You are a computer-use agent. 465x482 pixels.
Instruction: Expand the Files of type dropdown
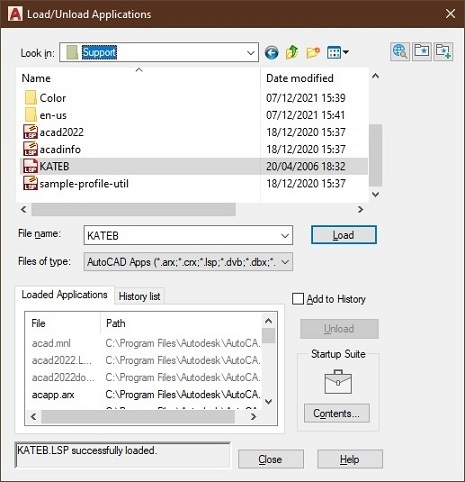tap(285, 262)
